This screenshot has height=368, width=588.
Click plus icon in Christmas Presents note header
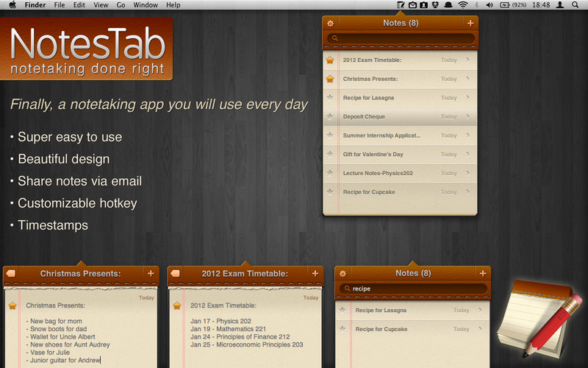tap(151, 274)
